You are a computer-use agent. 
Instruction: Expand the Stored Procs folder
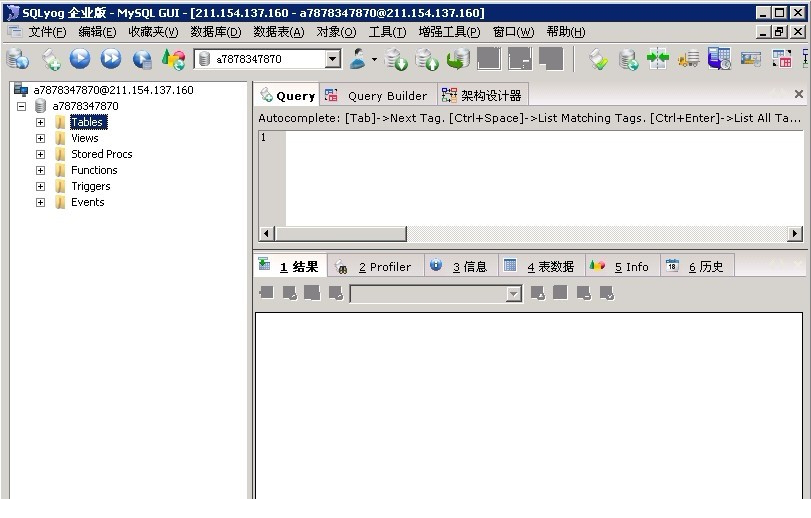click(x=40, y=155)
